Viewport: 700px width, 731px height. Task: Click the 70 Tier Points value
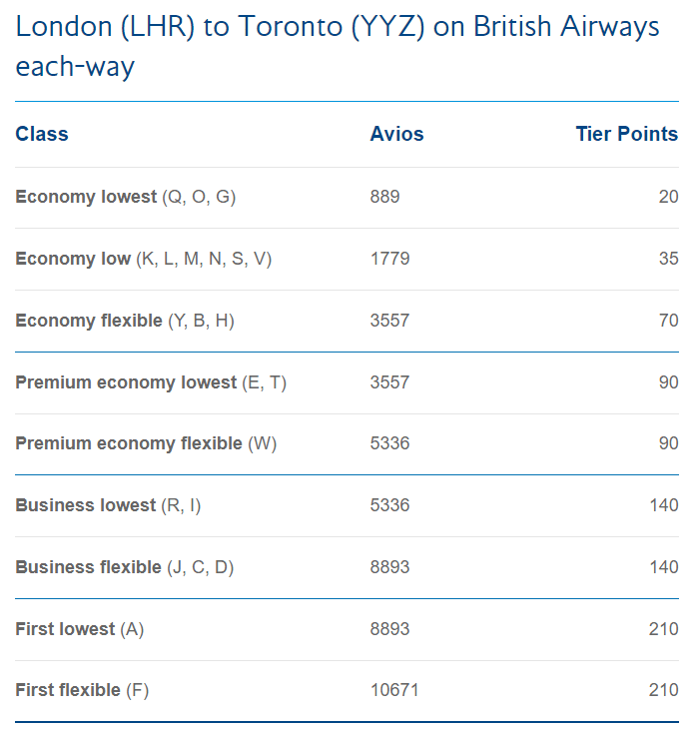(668, 321)
